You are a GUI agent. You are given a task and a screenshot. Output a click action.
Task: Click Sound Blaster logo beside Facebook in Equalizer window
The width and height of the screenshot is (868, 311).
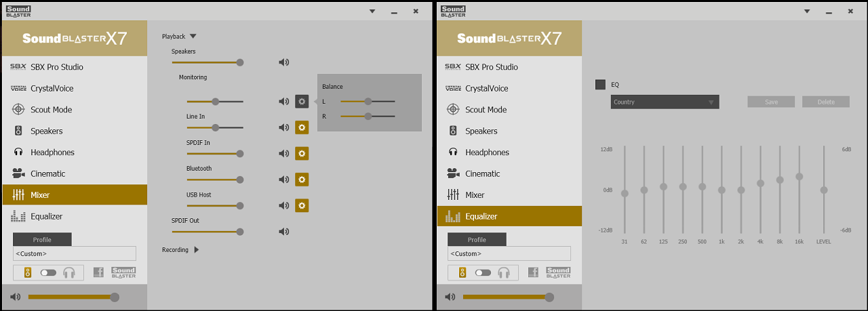(558, 272)
